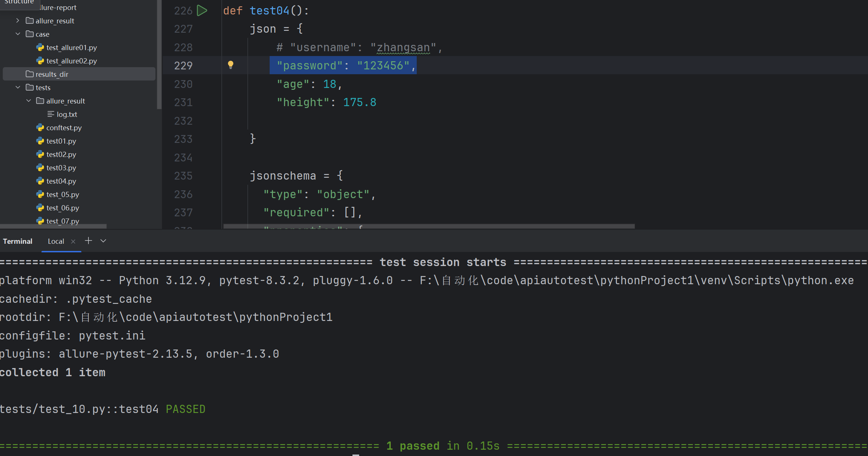Viewport: 868px width, 456px height.
Task: Click the test02.py Python file icon
Action: pos(40,154)
